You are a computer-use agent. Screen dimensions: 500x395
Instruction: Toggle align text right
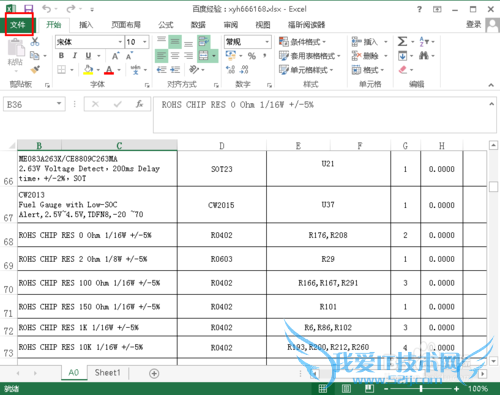[x=188, y=56]
